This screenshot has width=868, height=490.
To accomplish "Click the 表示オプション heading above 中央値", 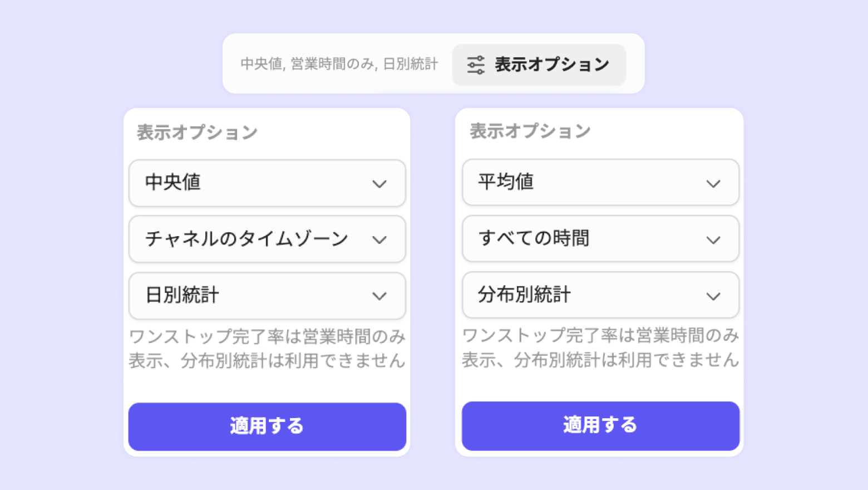I will point(197,133).
